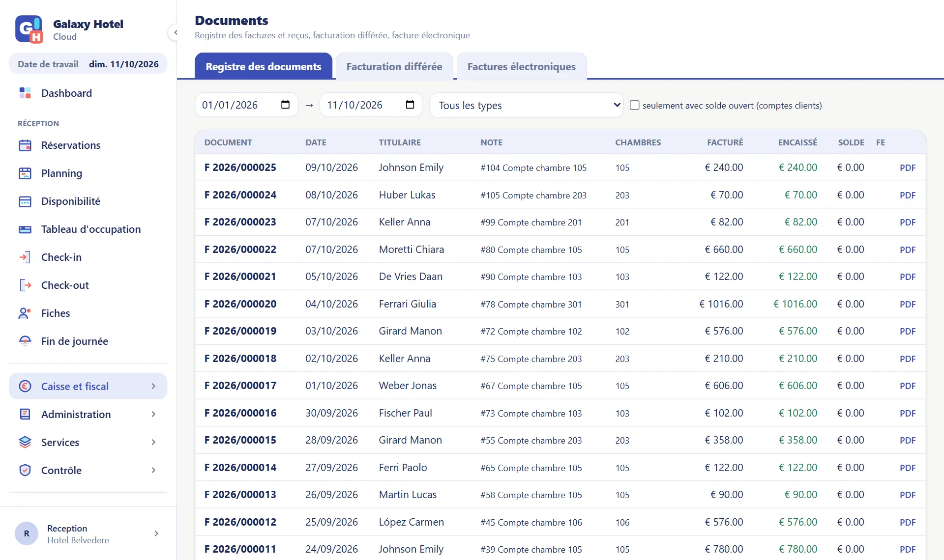Collapse the sidebar with the arrow button
Viewport: 944px width, 560px height.
tap(175, 32)
